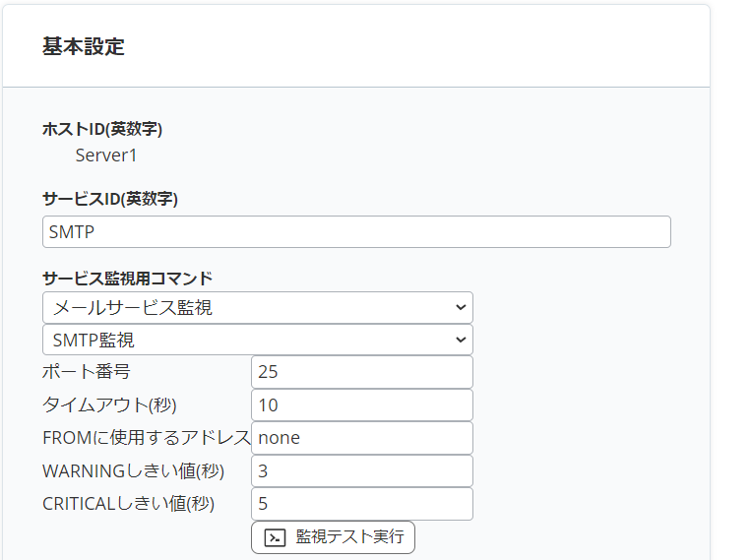
Task: Click the ホストID(英数字) label
Action: pos(102,129)
